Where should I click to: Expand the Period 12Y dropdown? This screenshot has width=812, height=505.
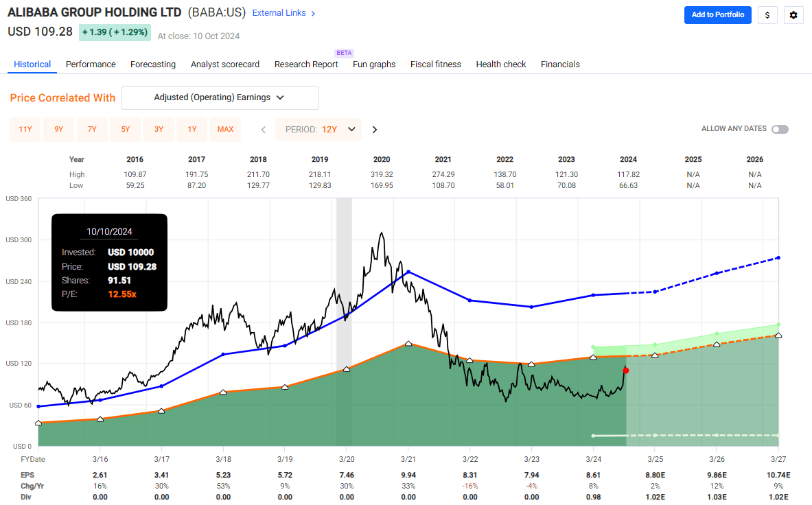[x=318, y=129]
